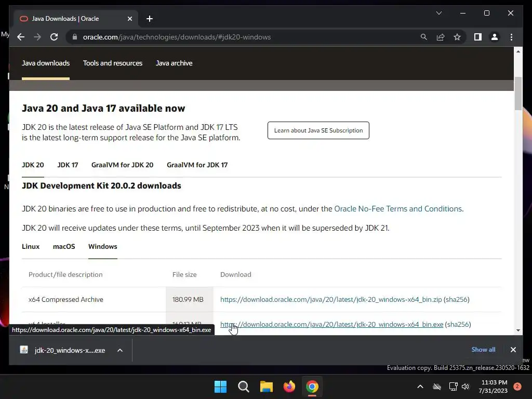Image resolution: width=532 pixels, height=399 pixels.
Task: Open Chrome three-dot menu
Action: [511, 37]
